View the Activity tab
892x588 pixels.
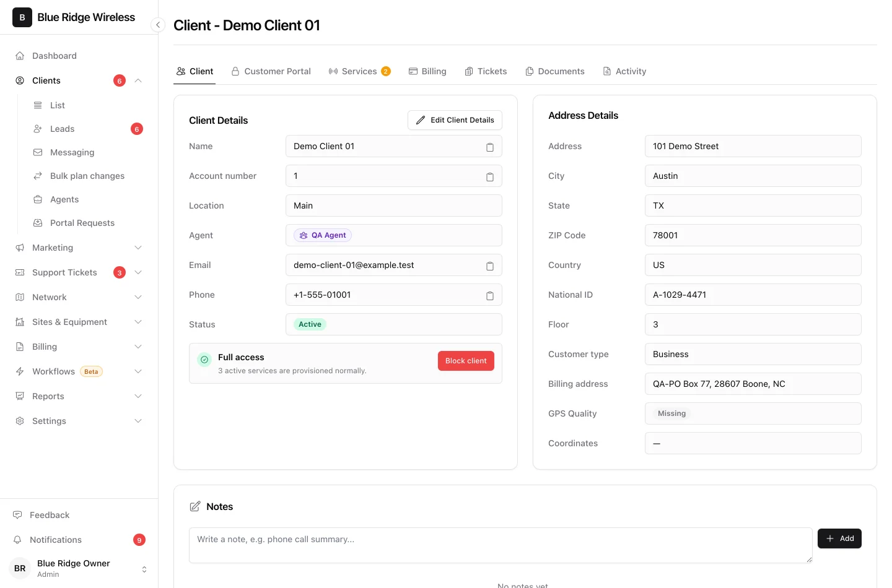(624, 71)
